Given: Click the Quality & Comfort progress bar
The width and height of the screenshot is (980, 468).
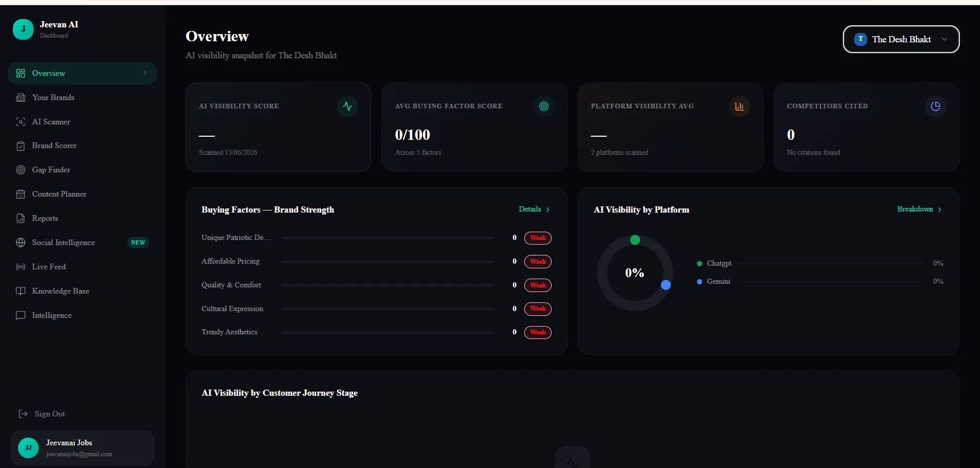Looking at the screenshot, I should click(387, 285).
